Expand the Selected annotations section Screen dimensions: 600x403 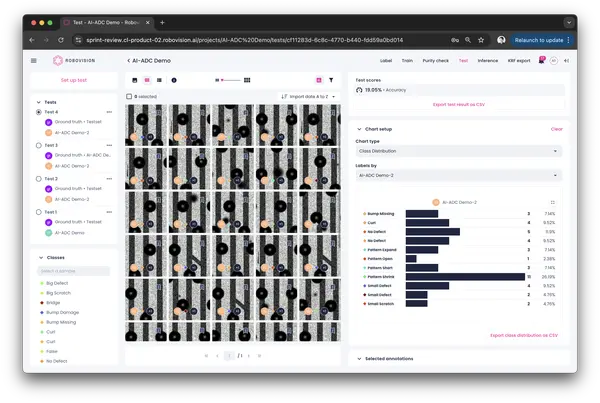pyautogui.click(x=359, y=359)
